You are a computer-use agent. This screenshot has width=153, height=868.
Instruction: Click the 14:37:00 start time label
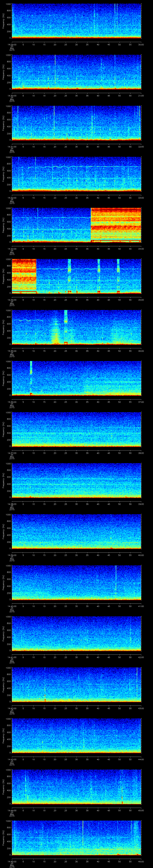[12, 453]
